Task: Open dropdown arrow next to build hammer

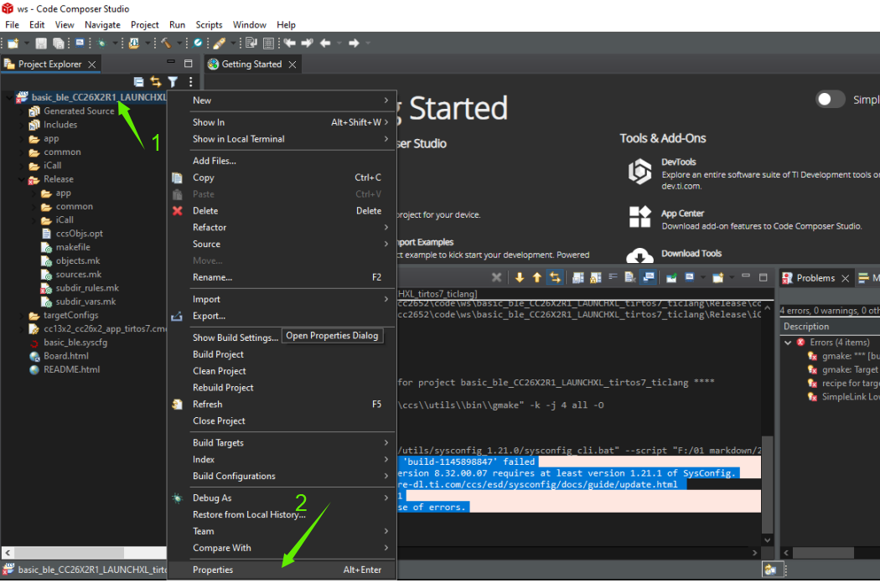Action: pyautogui.click(x=179, y=44)
